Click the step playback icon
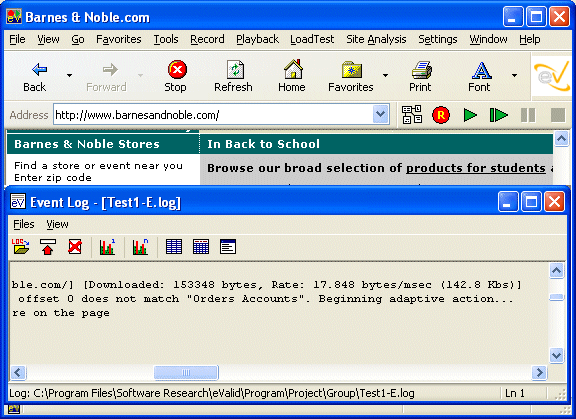Image resolution: width=576 pixels, height=419 pixels. coord(498,115)
